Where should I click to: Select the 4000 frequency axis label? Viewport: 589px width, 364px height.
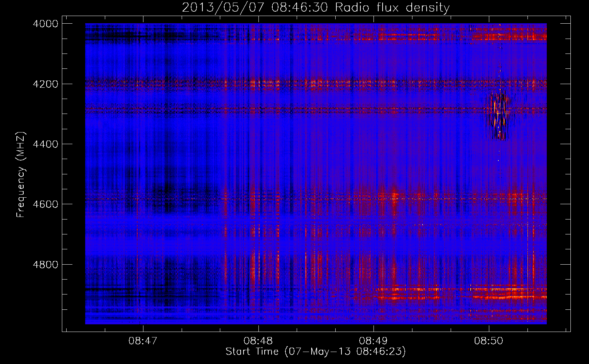pos(46,24)
